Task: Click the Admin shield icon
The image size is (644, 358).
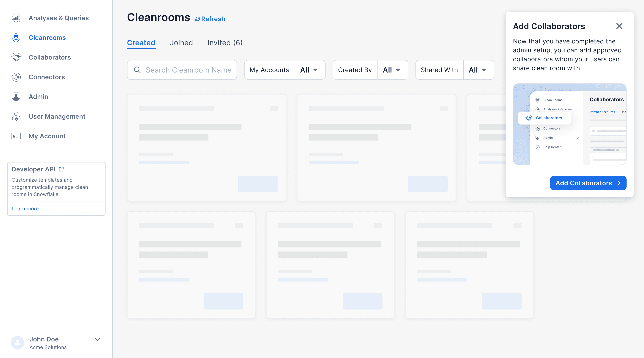Action: coord(16,97)
